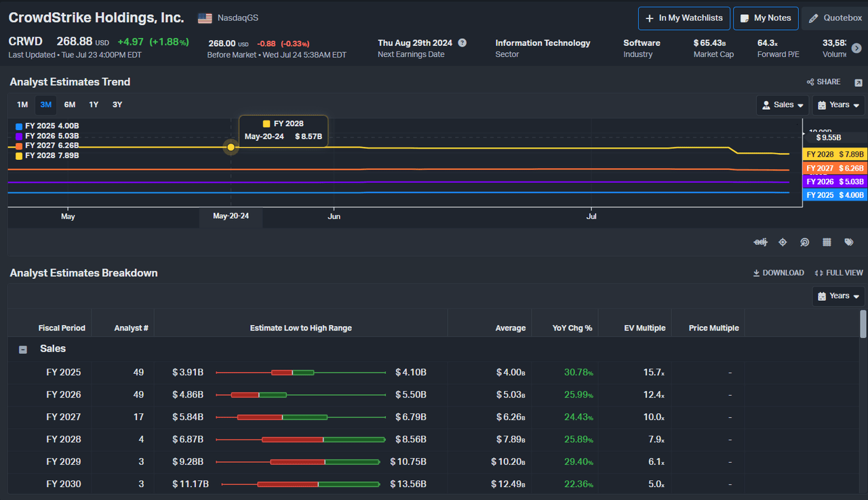Click the $12.49B average value
Viewport: 868px width, 500px height.
(509, 484)
